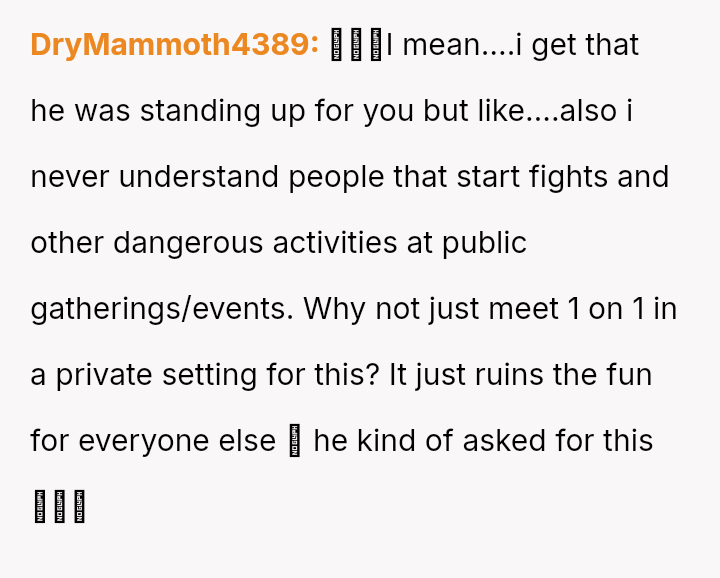Click the last emoji before "I mean"
720x578 pixels.
tap(375, 46)
